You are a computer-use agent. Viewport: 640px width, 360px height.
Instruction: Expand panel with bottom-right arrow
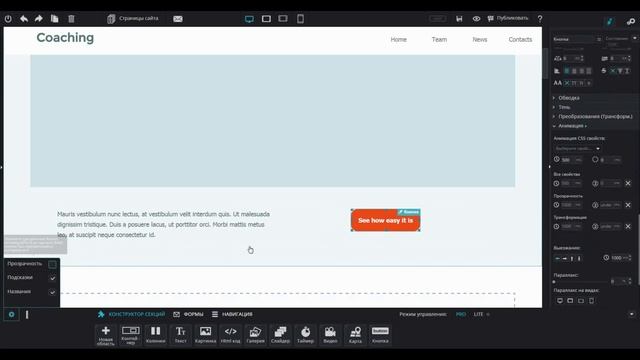tap(632, 314)
